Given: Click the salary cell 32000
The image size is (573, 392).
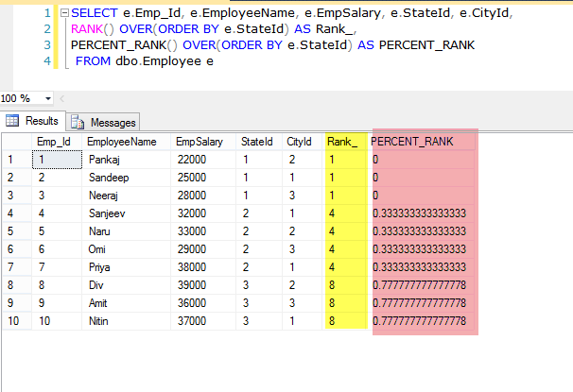Looking at the screenshot, I should [203, 213].
